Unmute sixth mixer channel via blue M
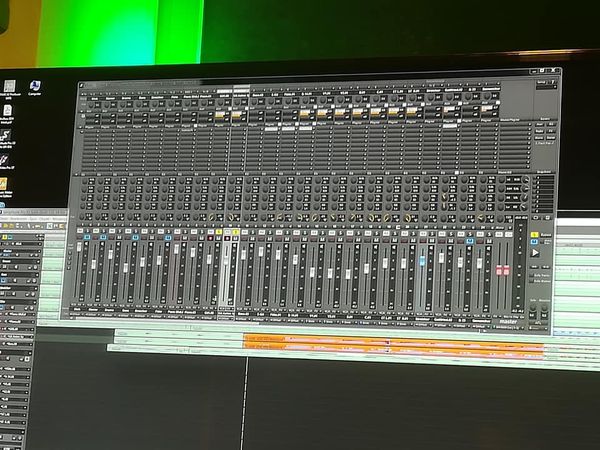This screenshot has width=600, height=450. pos(168,238)
